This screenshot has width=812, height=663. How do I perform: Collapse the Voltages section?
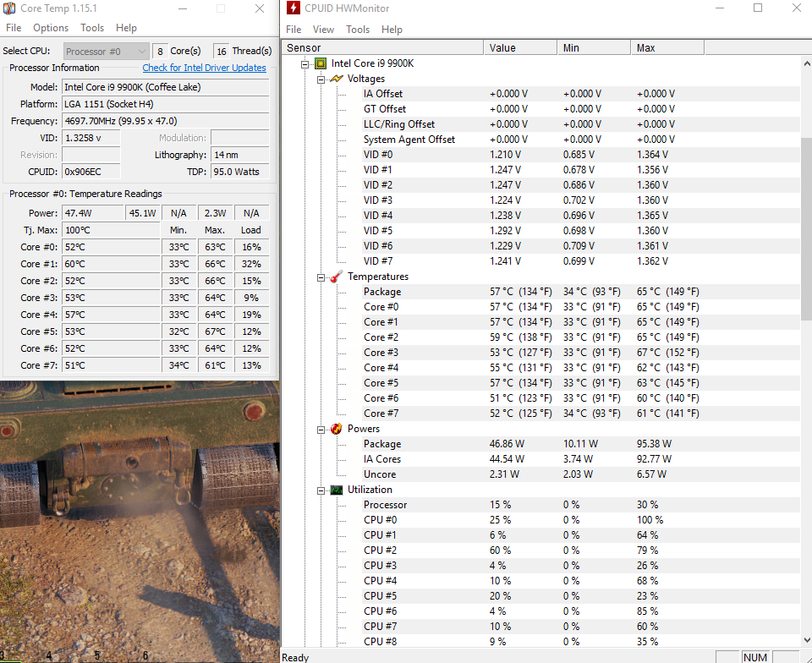pos(321,79)
